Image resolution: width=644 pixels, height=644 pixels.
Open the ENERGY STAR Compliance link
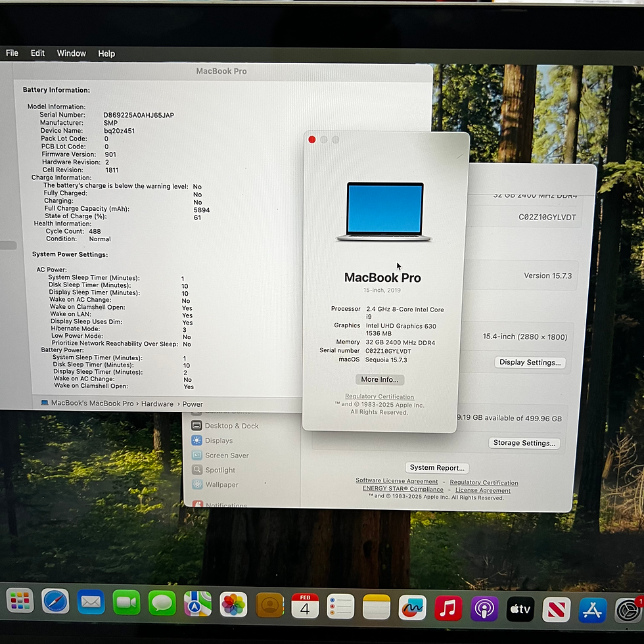(403, 489)
